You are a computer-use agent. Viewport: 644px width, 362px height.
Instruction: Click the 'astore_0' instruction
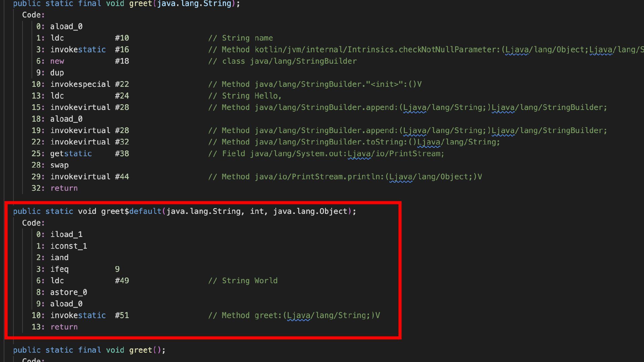(68, 292)
